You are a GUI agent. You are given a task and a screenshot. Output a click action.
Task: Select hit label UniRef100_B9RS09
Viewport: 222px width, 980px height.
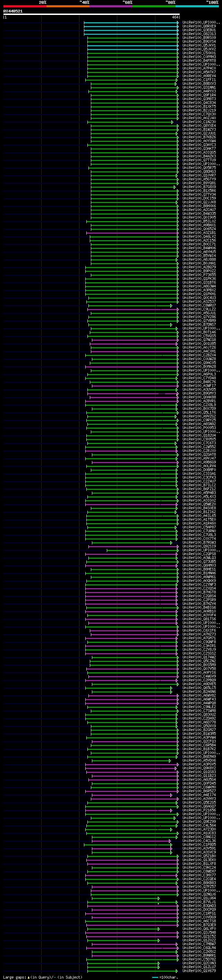coord(199,38)
